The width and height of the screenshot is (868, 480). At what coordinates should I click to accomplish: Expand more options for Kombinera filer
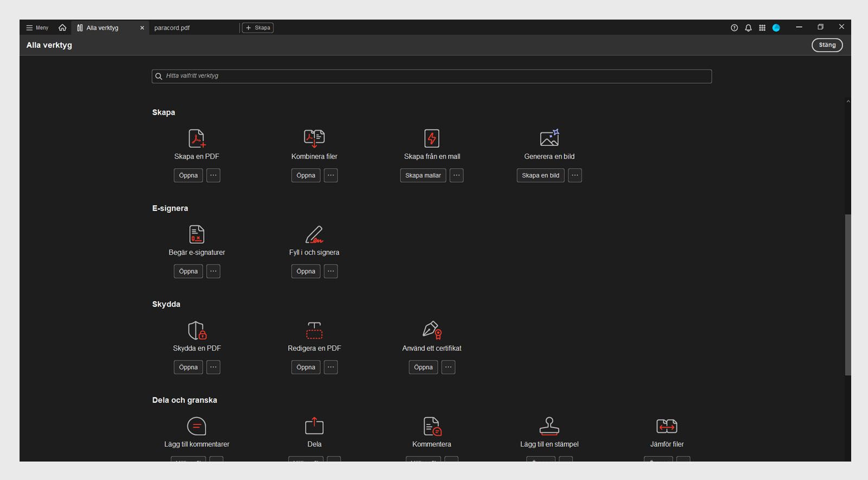331,175
